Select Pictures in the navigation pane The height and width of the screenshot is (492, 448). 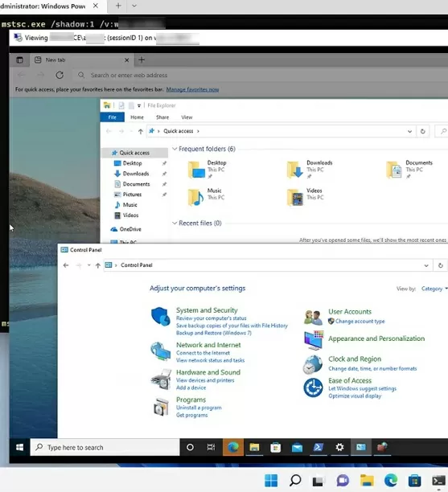132,195
